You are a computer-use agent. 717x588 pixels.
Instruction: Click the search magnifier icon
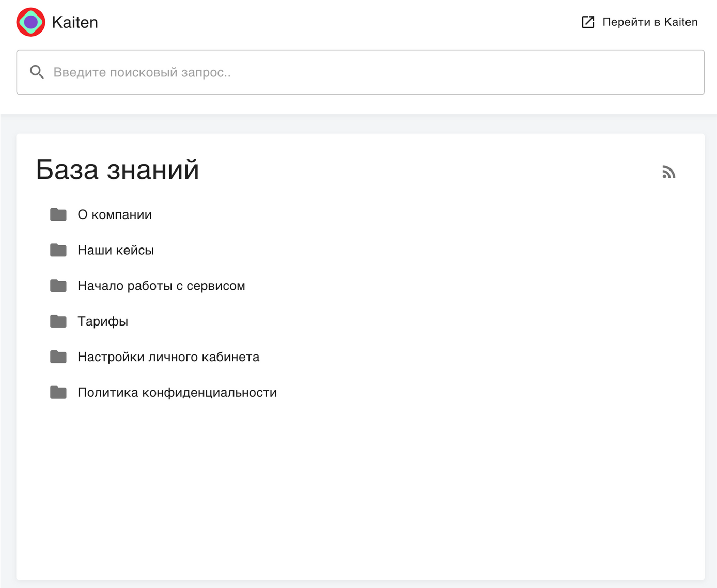[x=37, y=72]
